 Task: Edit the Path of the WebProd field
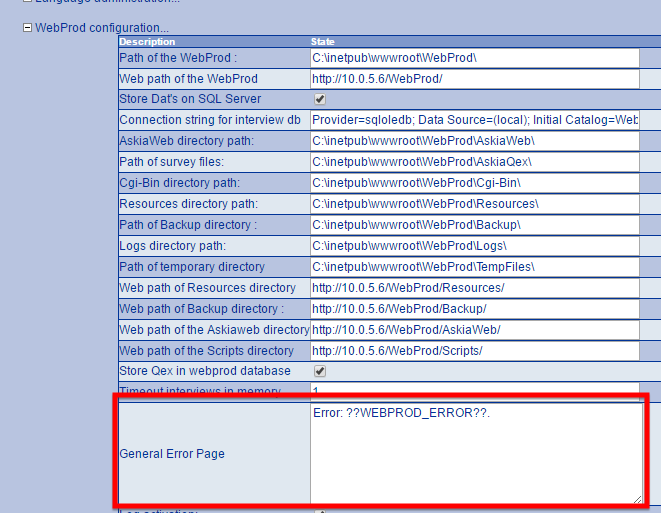point(475,58)
